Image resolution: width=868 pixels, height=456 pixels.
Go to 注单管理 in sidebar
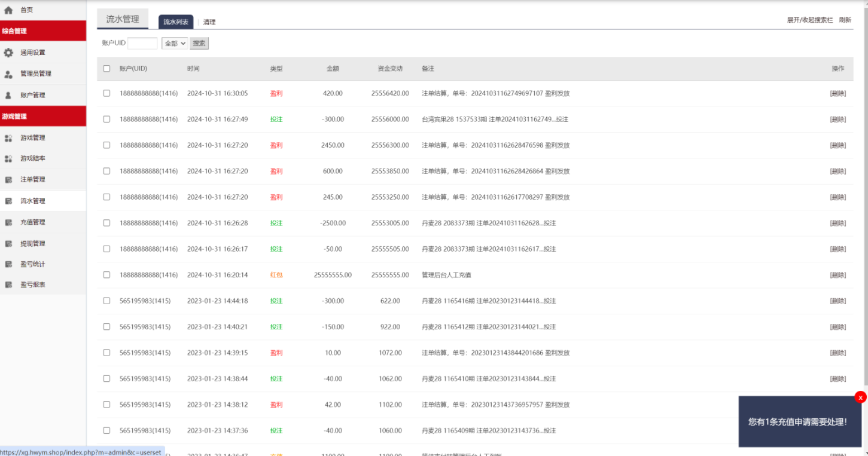coord(33,180)
